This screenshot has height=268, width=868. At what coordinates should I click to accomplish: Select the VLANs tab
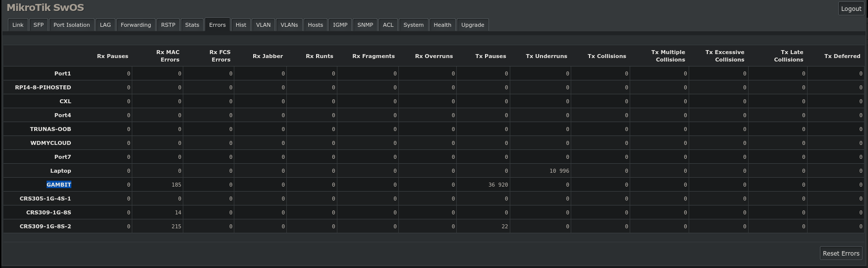pos(289,25)
